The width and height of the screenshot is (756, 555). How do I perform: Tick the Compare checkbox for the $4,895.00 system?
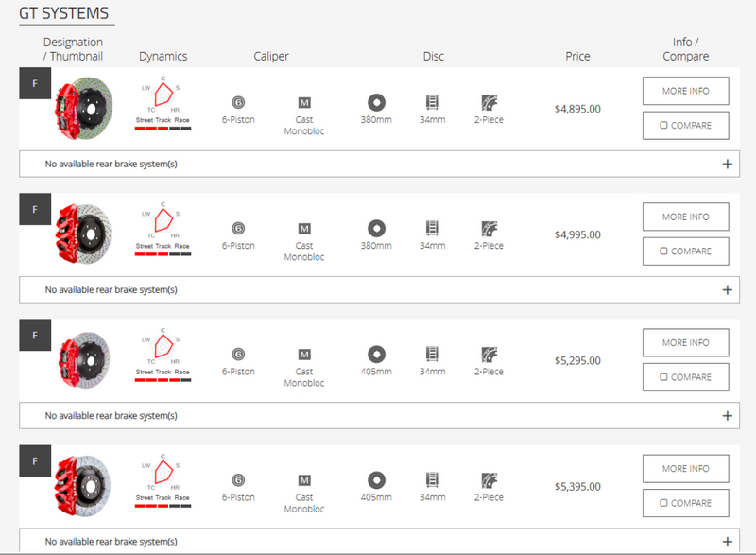[664, 125]
